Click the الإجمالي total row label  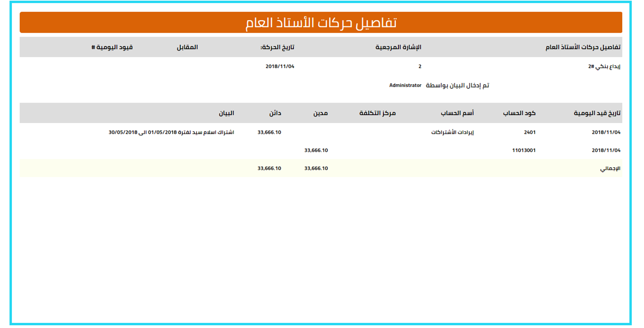pyautogui.click(x=610, y=168)
